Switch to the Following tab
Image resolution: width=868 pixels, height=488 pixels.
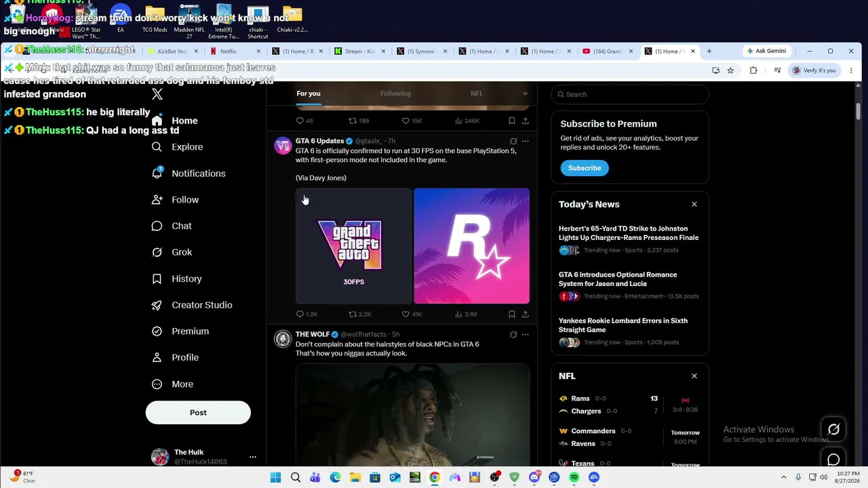(x=395, y=94)
